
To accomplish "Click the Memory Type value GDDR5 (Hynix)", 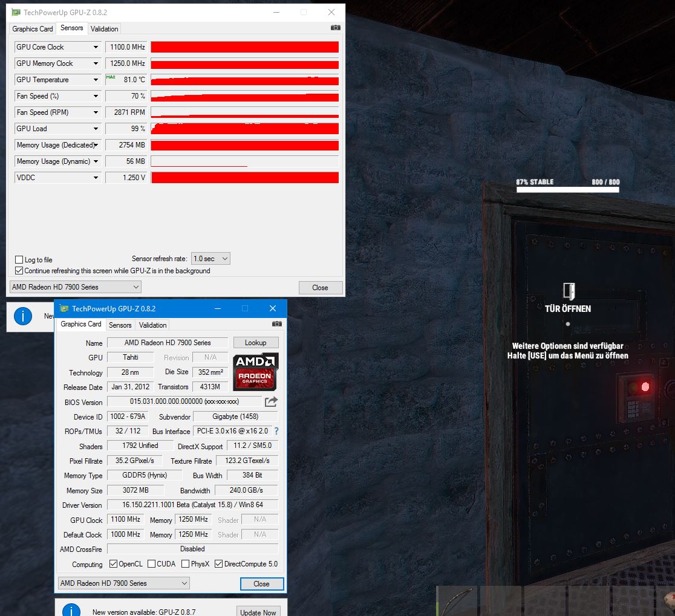I will click(x=145, y=475).
